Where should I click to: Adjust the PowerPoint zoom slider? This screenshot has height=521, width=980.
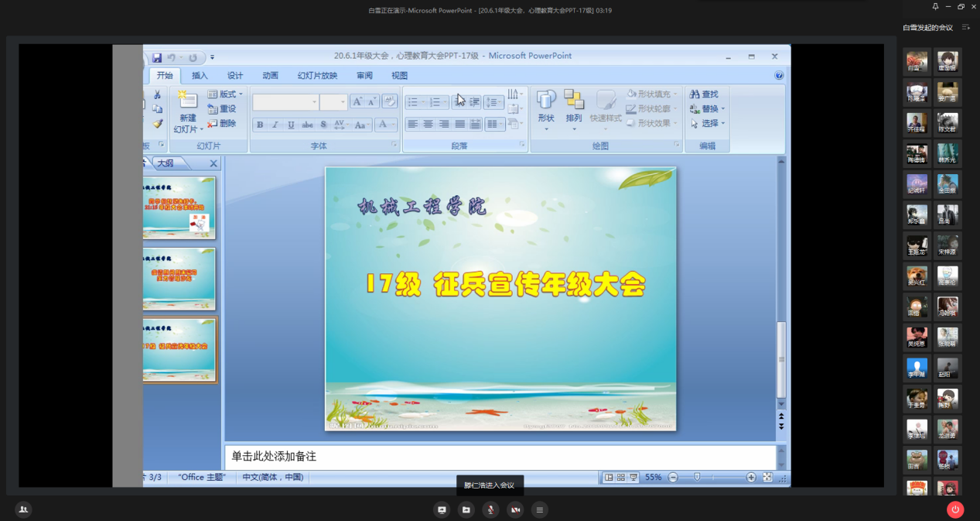[697, 478]
